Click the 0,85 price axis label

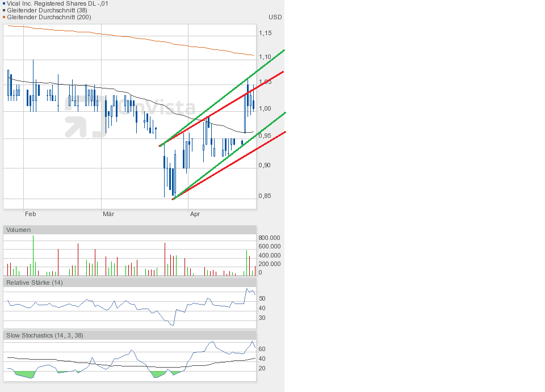tap(265, 196)
